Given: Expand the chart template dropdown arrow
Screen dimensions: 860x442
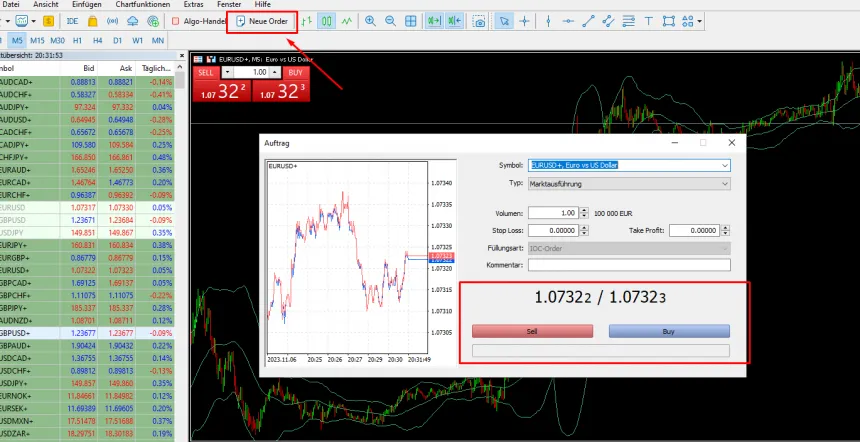Looking at the screenshot, I should tap(33, 21).
